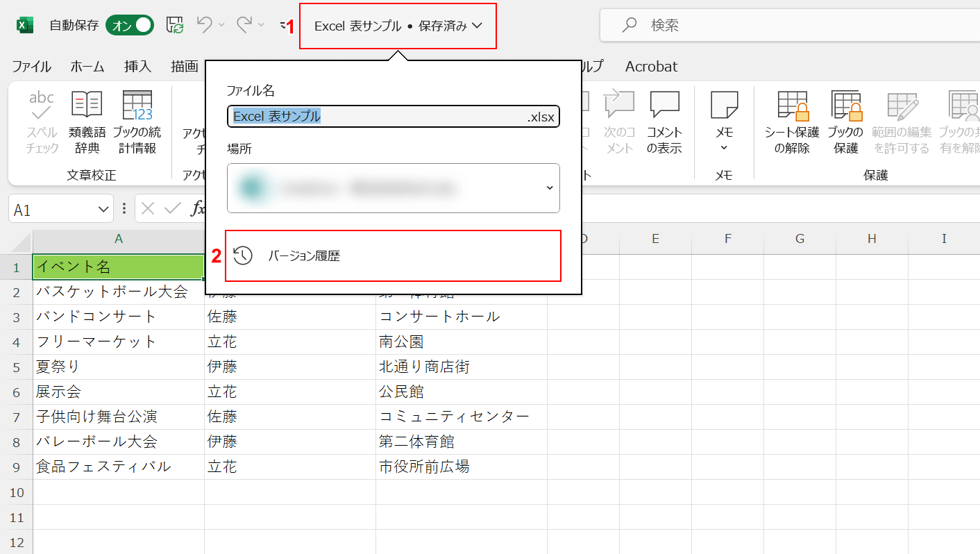Select cell 公民館
The width and height of the screenshot is (980, 554).
tap(462, 392)
